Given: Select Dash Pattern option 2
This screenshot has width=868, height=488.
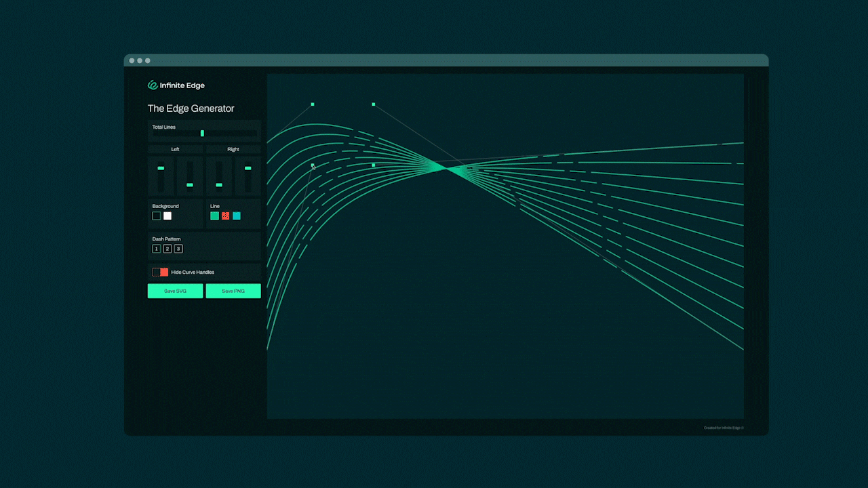Looking at the screenshot, I should (167, 249).
